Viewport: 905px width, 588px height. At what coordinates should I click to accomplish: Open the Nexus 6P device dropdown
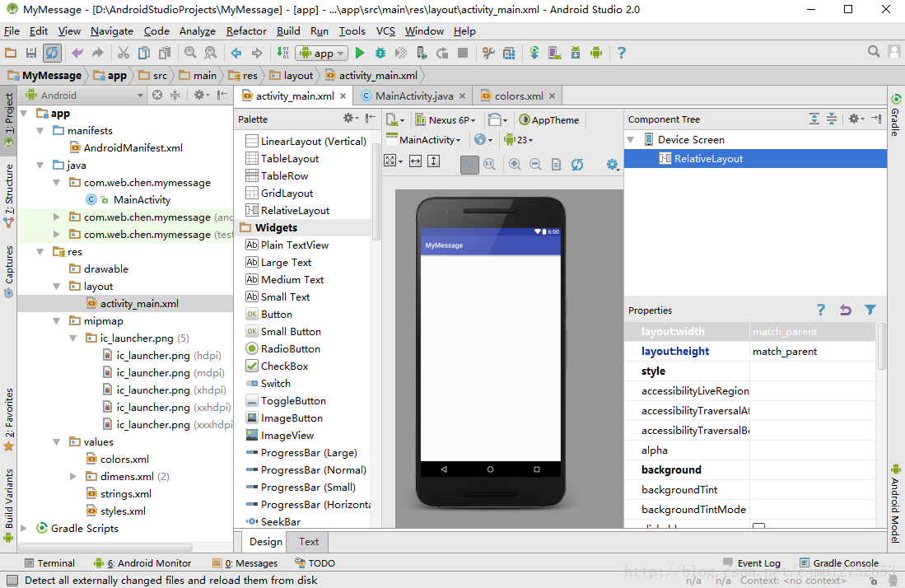(x=445, y=120)
